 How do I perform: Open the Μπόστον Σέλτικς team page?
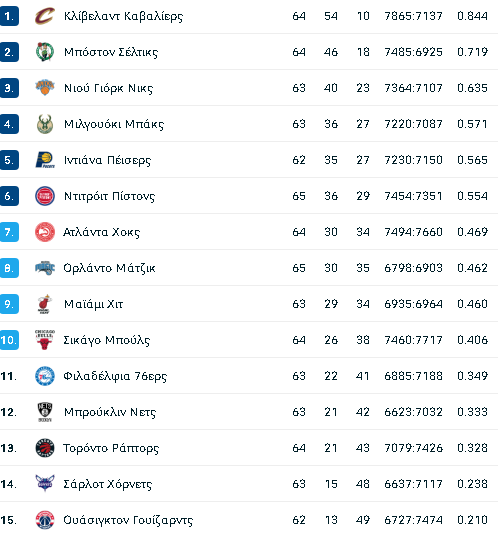111,52
